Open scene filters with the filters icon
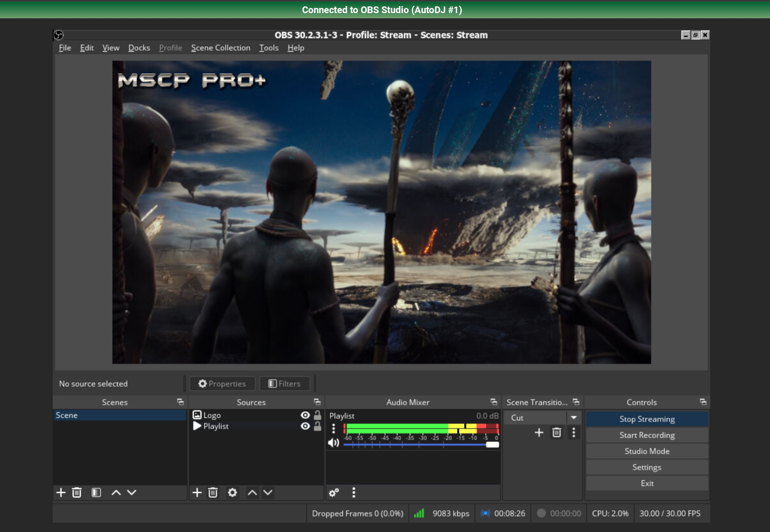The image size is (770, 532). tap(95, 492)
